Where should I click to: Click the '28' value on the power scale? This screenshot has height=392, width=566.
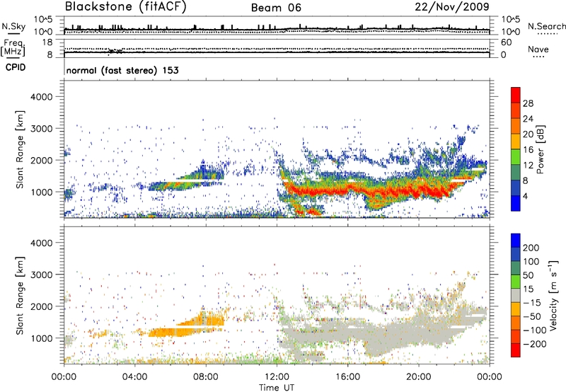click(528, 103)
